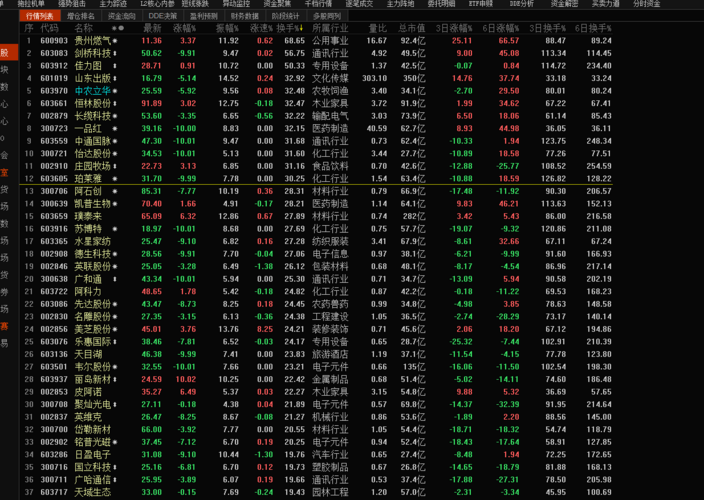The height and width of the screenshot is (500, 704).
Task: Select the stock name 璞泰来
Action: point(88,216)
